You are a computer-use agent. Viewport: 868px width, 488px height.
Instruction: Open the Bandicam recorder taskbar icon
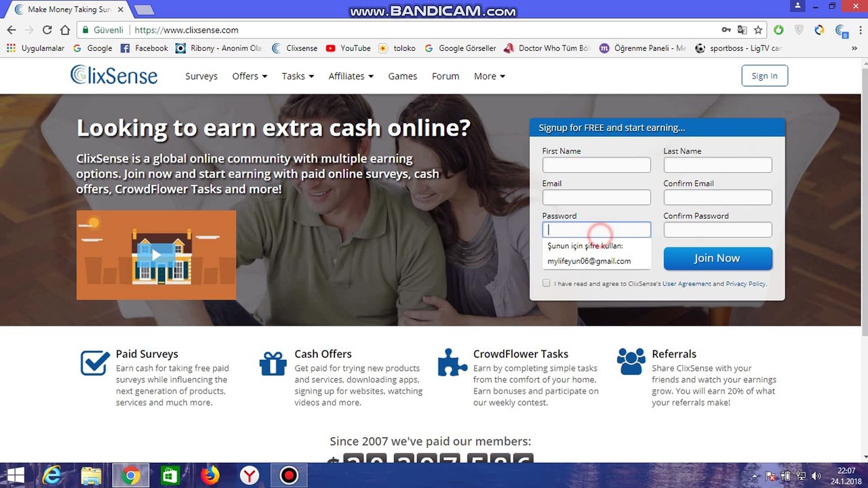click(x=289, y=476)
